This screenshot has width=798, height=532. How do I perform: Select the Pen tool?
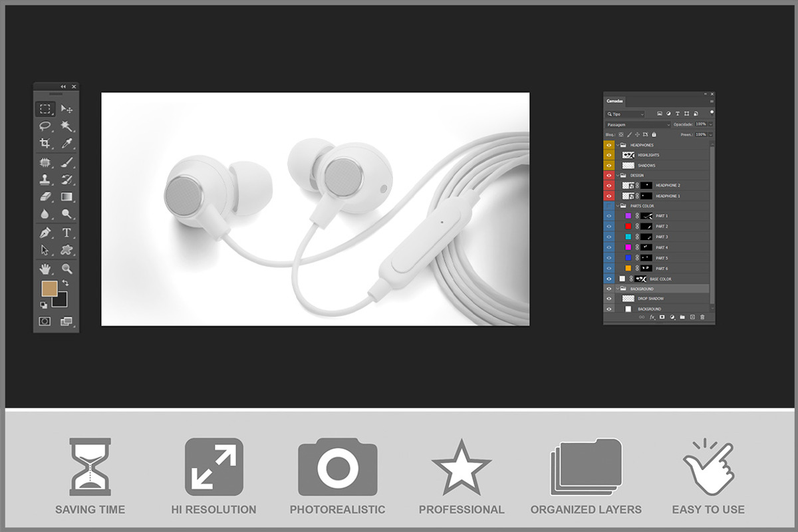point(45,233)
